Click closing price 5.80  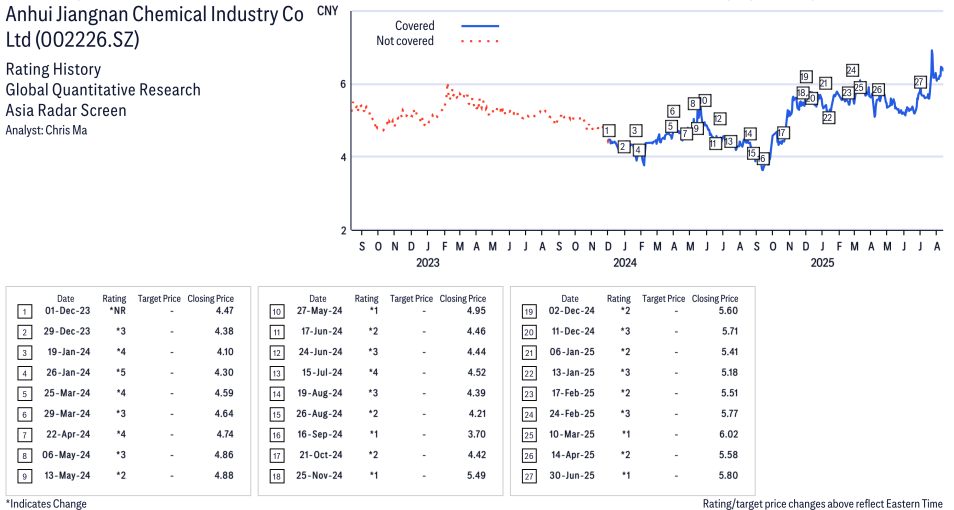pyautogui.click(x=729, y=475)
